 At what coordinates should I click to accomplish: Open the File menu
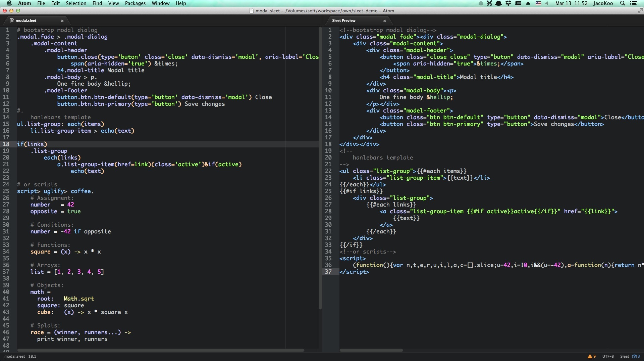pos(41,3)
